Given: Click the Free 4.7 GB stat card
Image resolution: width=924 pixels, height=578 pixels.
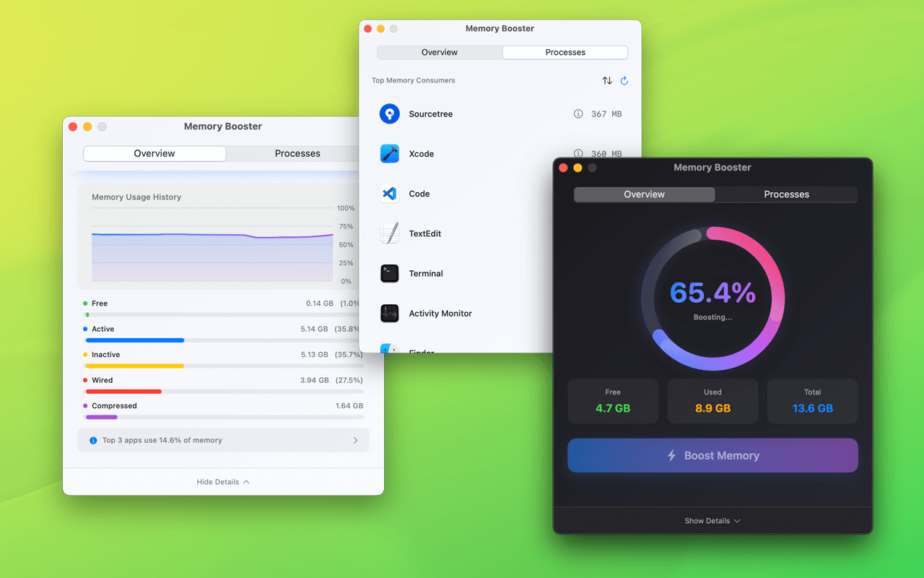Looking at the screenshot, I should pyautogui.click(x=613, y=401).
